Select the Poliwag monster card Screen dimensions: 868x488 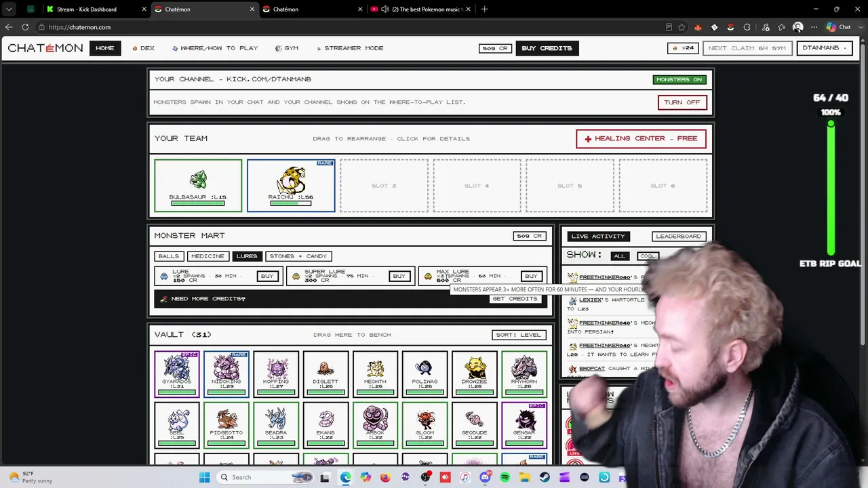coord(425,374)
